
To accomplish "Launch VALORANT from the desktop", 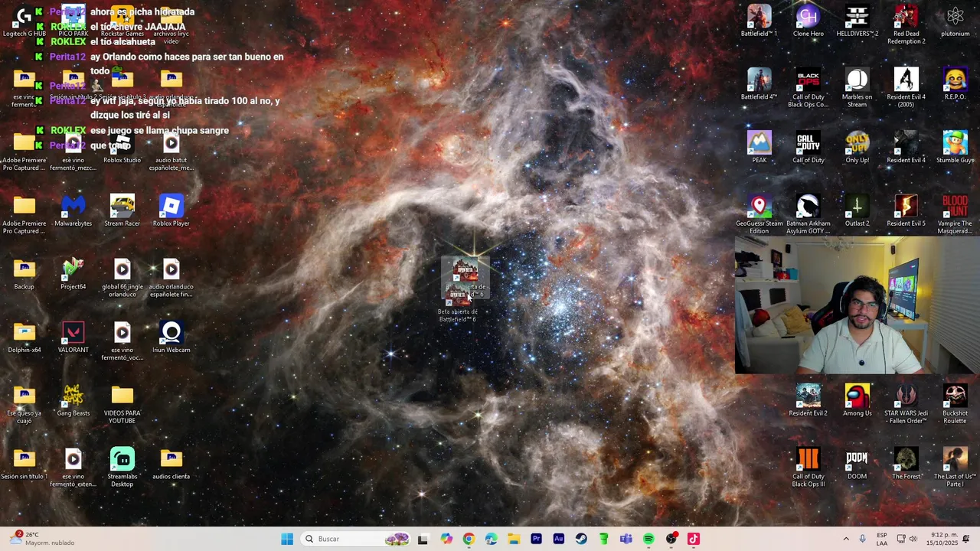I will click(x=73, y=337).
